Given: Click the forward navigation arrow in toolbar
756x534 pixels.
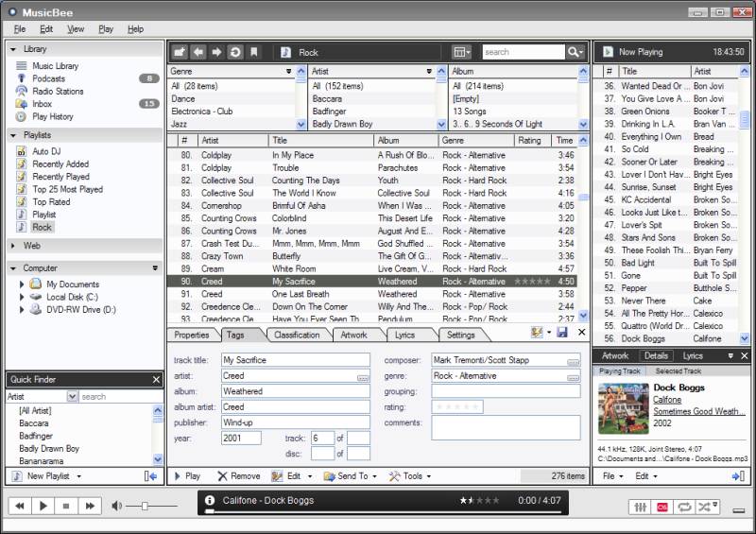Looking at the screenshot, I should tap(216, 52).
